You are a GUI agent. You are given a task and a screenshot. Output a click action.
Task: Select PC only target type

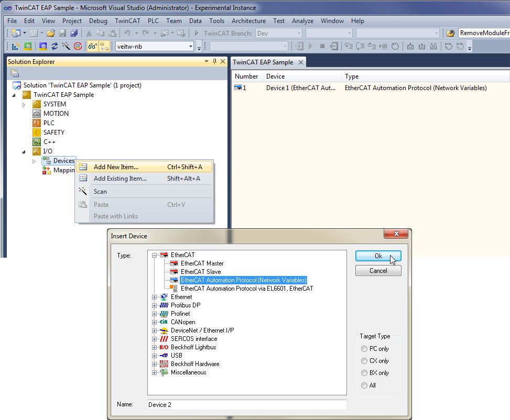(x=364, y=349)
